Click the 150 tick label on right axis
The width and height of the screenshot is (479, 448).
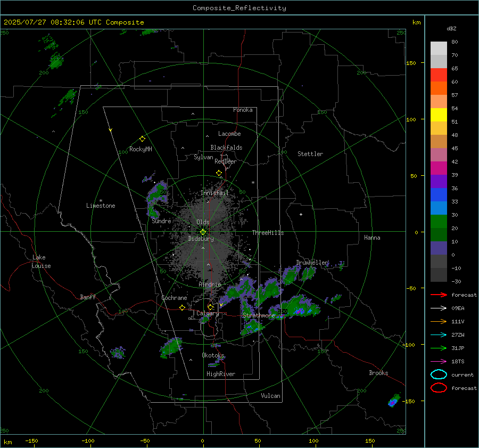point(411,63)
